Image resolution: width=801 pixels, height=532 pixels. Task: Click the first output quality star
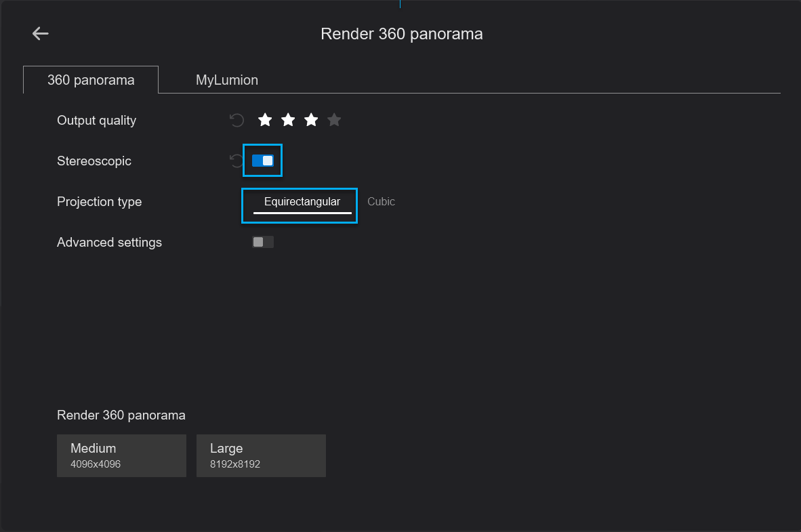pos(265,119)
